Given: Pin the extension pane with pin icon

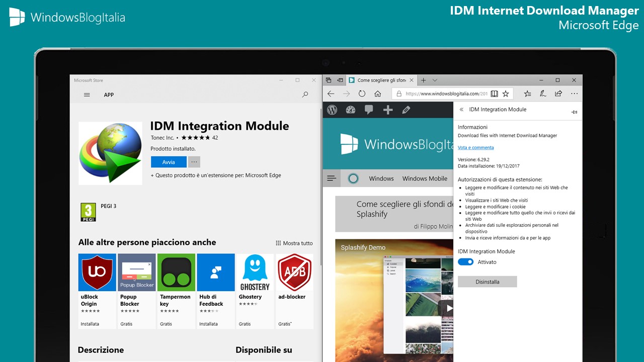Looking at the screenshot, I should point(574,112).
